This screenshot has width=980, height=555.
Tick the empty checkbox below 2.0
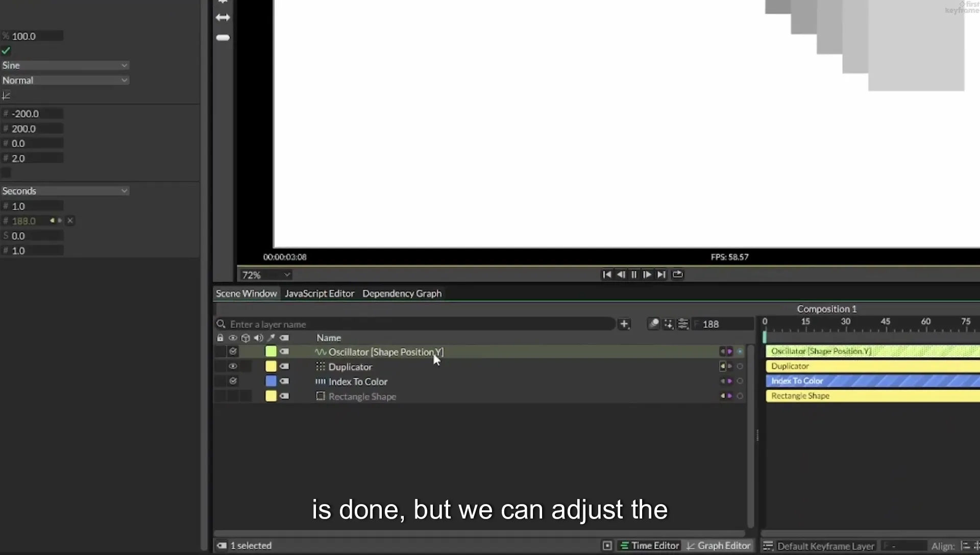pyautogui.click(x=6, y=173)
